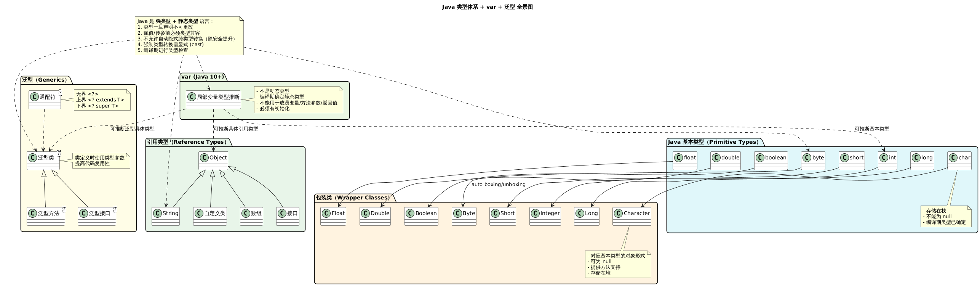Click the class icon of primitive boolean

pyautogui.click(x=761, y=157)
